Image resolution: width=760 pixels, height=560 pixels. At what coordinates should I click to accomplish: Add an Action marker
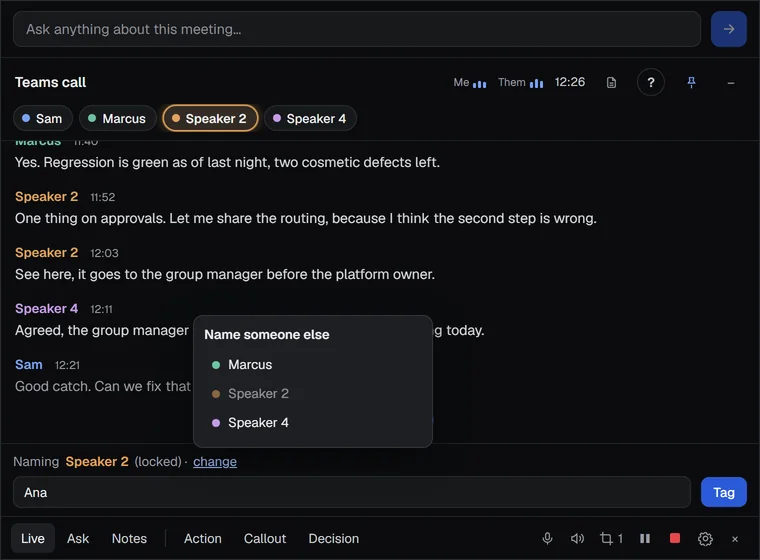[x=203, y=539]
